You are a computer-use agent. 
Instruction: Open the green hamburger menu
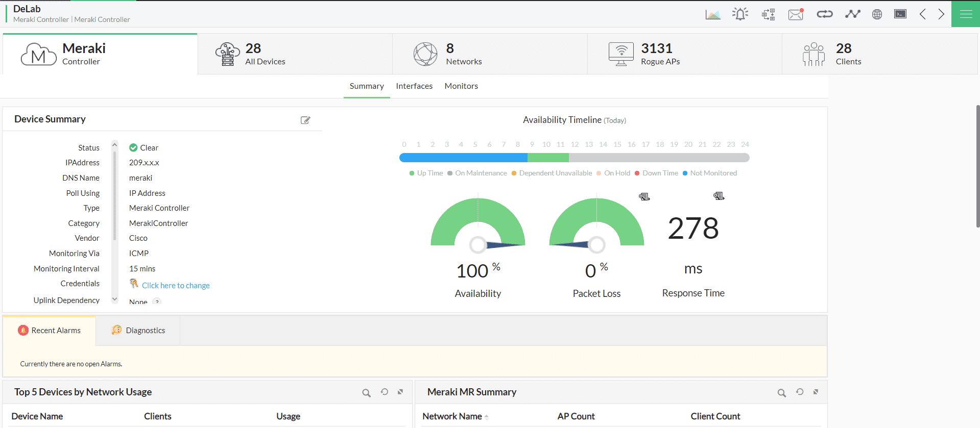(x=966, y=14)
